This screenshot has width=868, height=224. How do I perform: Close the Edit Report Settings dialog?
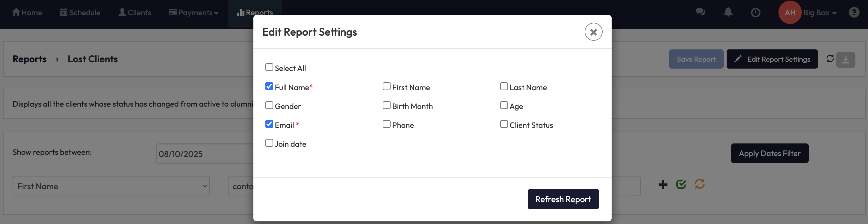(593, 32)
